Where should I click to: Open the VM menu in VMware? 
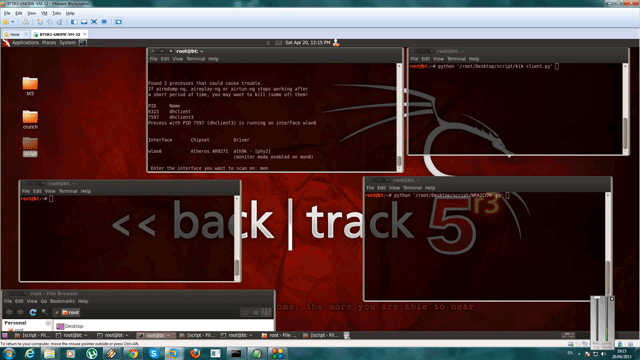(x=44, y=13)
